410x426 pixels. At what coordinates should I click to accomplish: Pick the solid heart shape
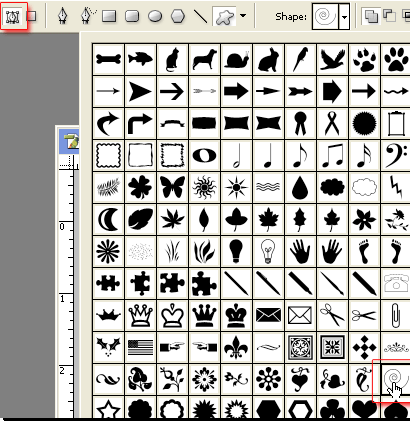click(x=364, y=408)
